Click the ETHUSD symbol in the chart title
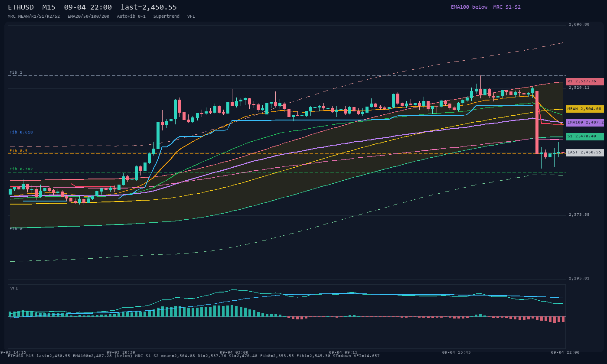This screenshot has height=364, width=607. coord(21,7)
